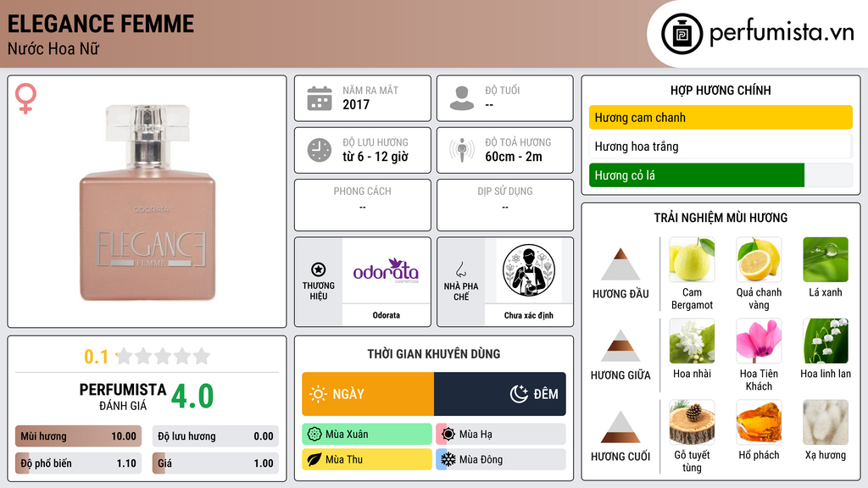Click the perfumista.vn bottle logo icon
868x488 pixels.
(x=682, y=34)
